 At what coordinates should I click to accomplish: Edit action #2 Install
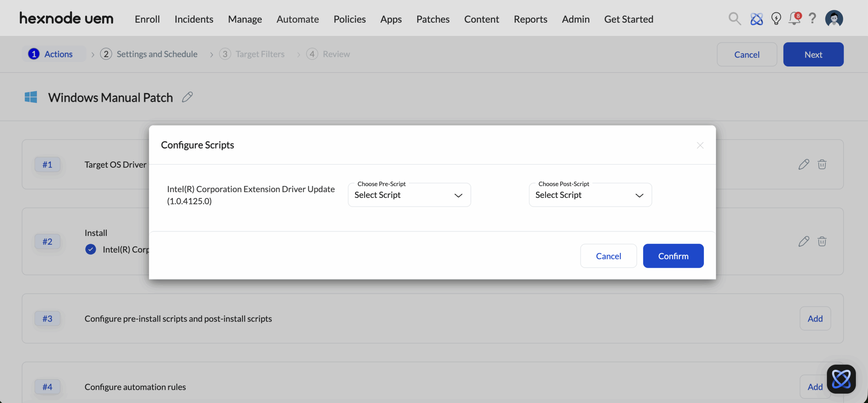coord(804,241)
